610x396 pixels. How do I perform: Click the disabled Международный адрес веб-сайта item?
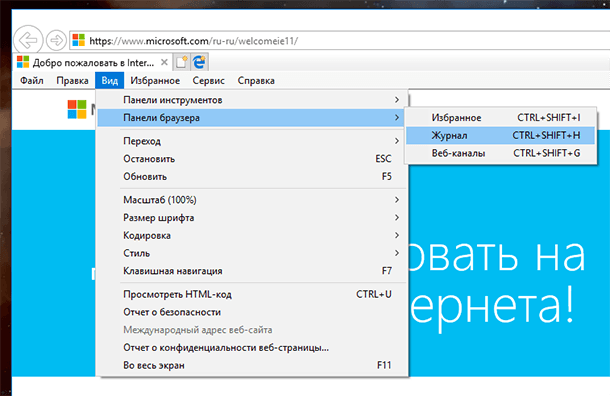click(252, 330)
